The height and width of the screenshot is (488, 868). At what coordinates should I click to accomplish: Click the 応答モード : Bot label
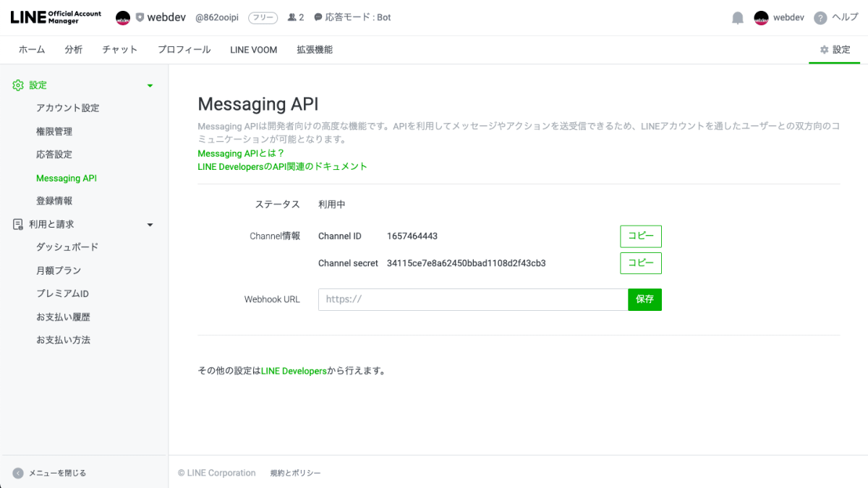click(358, 17)
